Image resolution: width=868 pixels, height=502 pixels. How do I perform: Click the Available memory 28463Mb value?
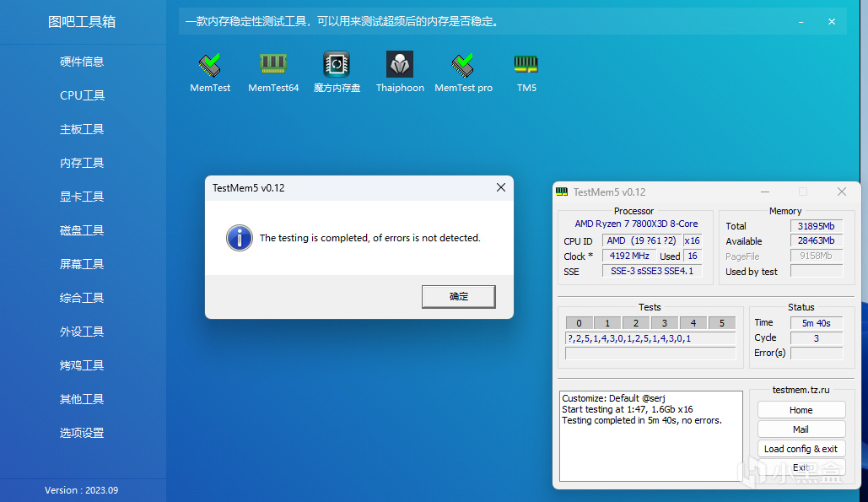[x=817, y=240]
